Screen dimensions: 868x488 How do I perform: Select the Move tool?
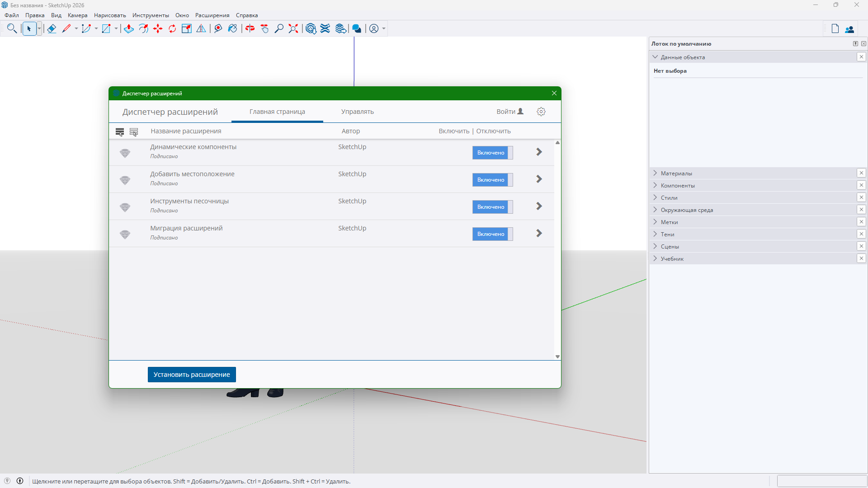pos(158,29)
